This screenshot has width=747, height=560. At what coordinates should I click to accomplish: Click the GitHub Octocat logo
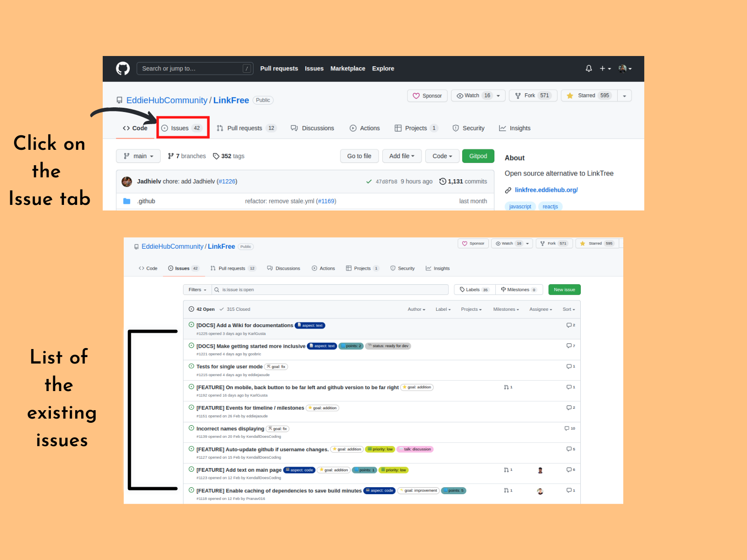123,69
